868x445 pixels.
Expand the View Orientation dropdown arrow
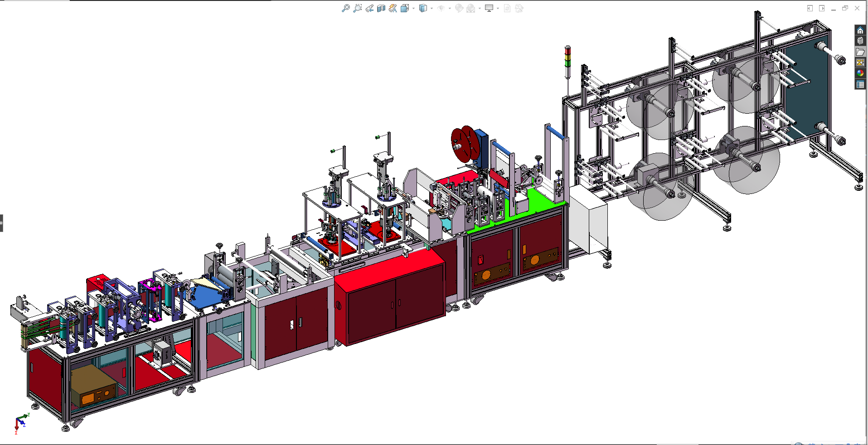pos(413,8)
